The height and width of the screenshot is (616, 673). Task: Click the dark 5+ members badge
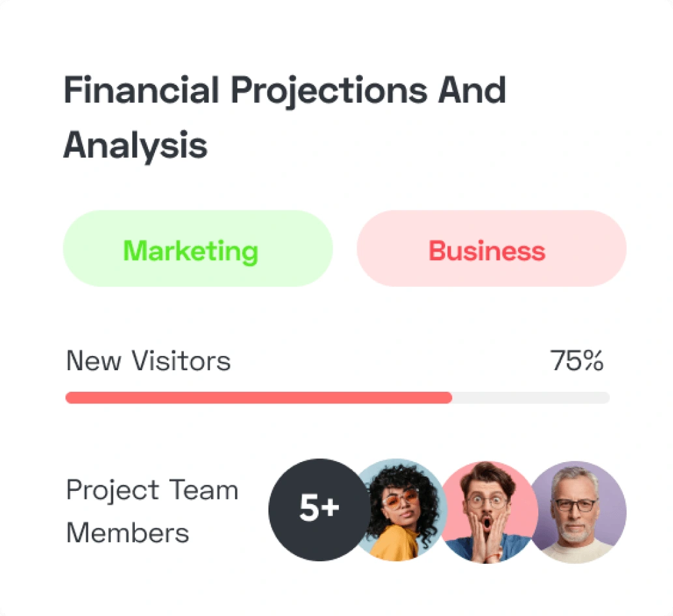[x=318, y=510]
